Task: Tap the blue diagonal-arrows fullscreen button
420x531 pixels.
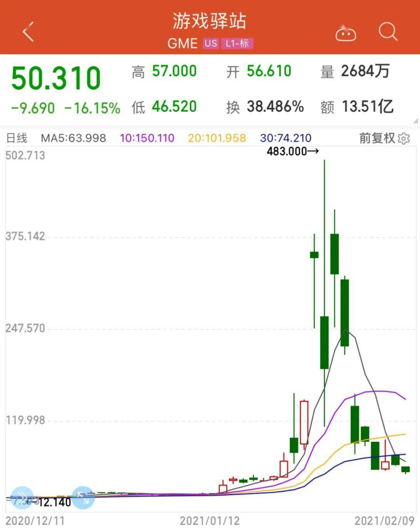Action: coord(83,497)
